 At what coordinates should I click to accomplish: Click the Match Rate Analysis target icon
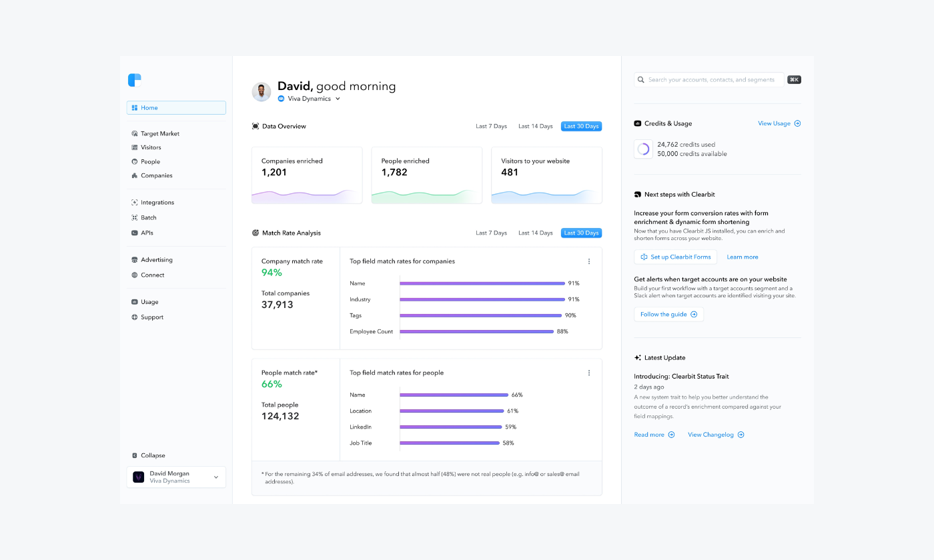coord(256,233)
